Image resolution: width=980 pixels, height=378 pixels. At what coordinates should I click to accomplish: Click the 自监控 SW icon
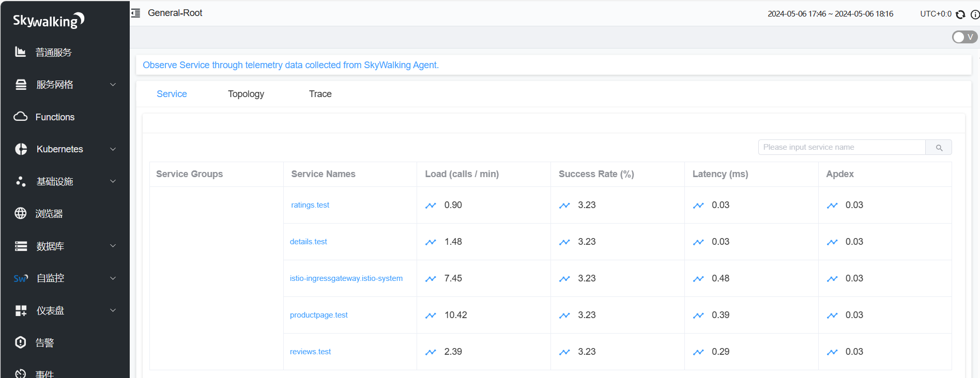coord(21,278)
